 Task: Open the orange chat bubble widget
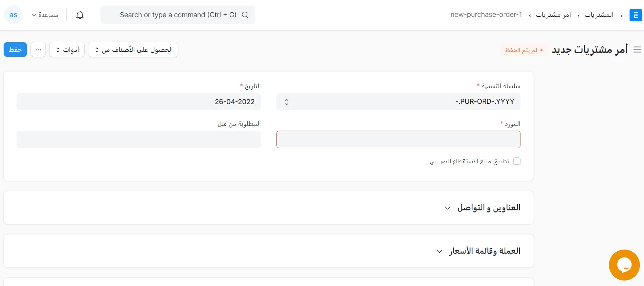click(x=624, y=265)
